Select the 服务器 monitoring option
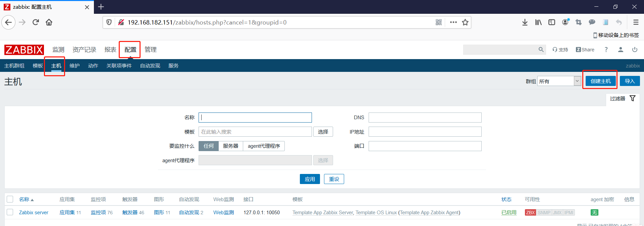644x226 pixels. (231, 146)
